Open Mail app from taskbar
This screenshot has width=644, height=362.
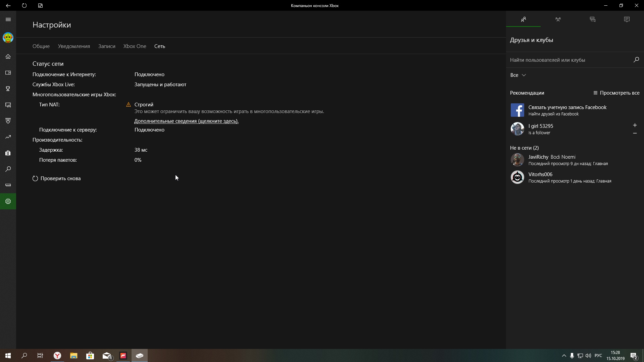[107, 356]
